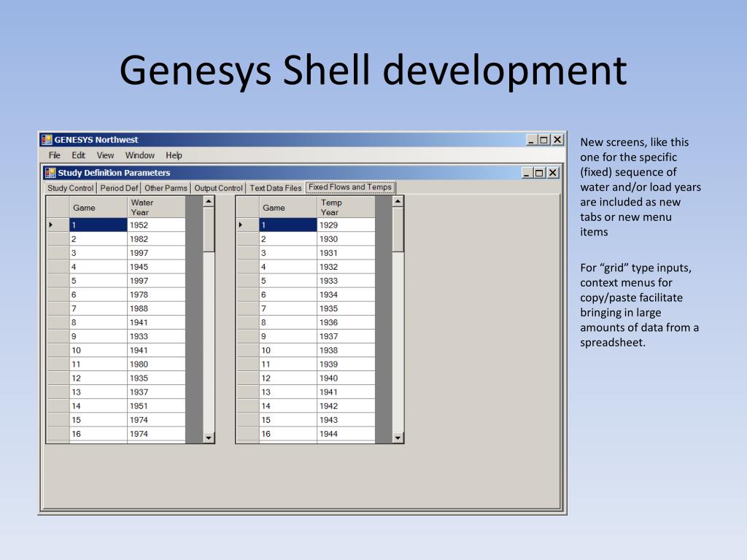Click the Water Year grid scroll-down arrow
This screenshot has height=560, width=747.
click(208, 437)
